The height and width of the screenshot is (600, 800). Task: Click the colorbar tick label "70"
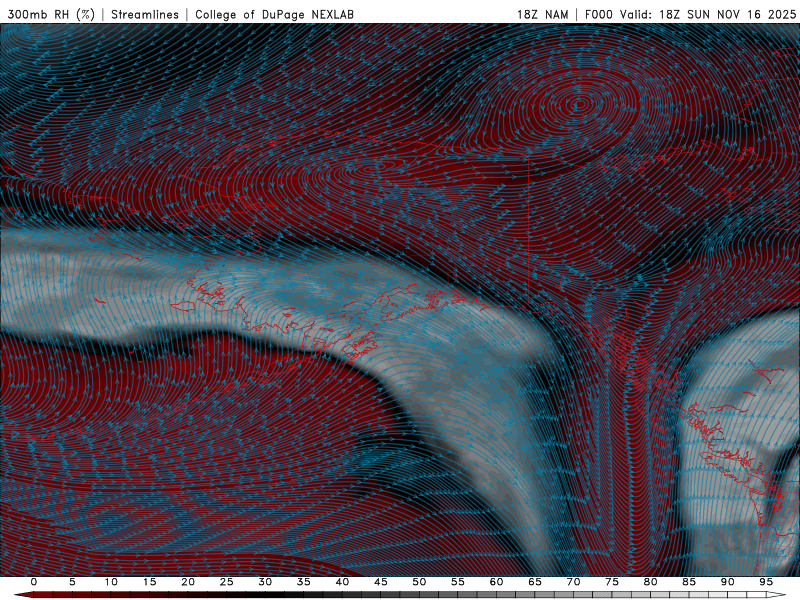pyautogui.click(x=573, y=582)
